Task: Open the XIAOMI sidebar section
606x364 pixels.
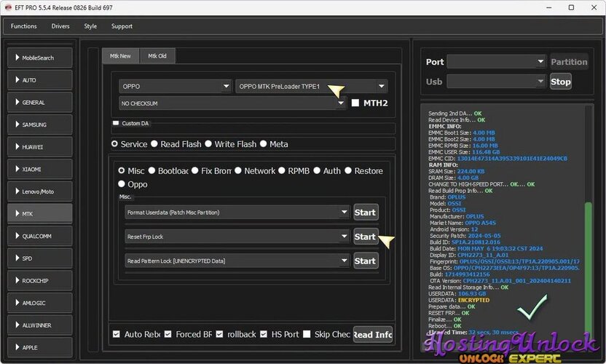Action: pos(39,169)
